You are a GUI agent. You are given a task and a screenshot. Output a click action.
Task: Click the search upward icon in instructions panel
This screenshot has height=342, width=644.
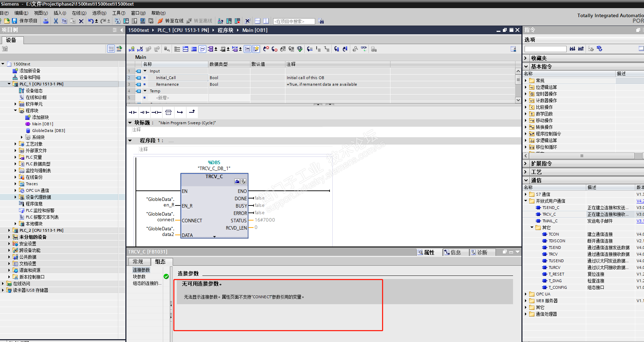click(581, 49)
